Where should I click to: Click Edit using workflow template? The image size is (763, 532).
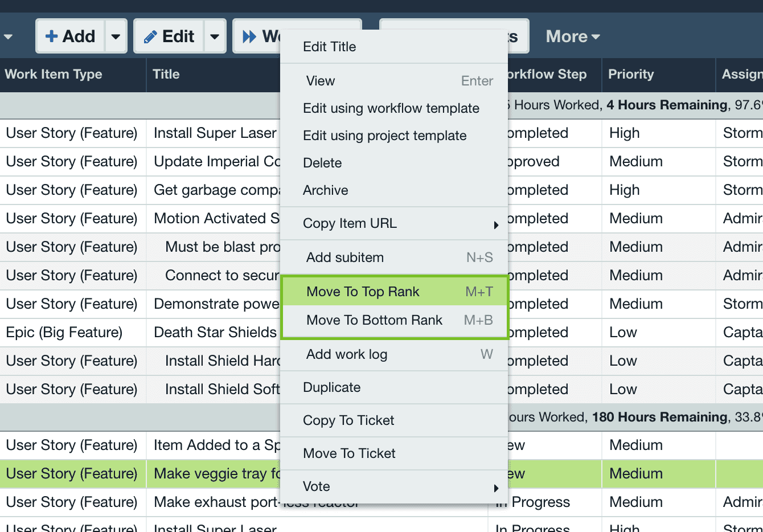click(391, 108)
